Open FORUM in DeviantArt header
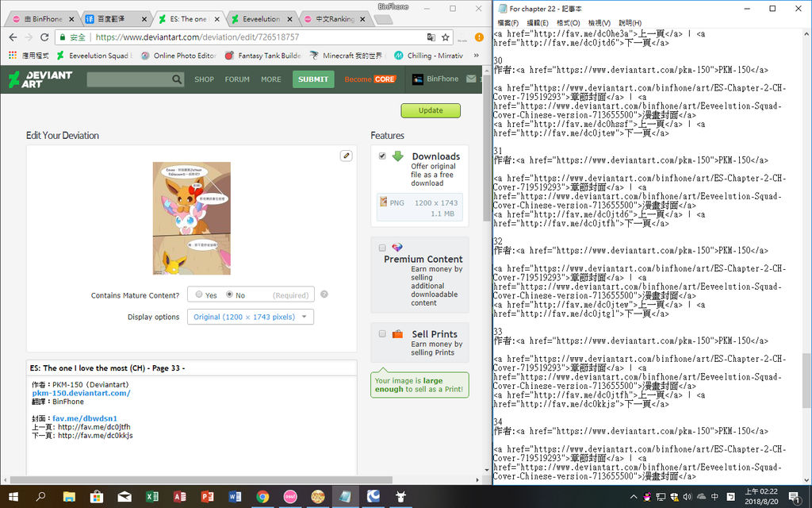The image size is (812, 508). [237, 79]
